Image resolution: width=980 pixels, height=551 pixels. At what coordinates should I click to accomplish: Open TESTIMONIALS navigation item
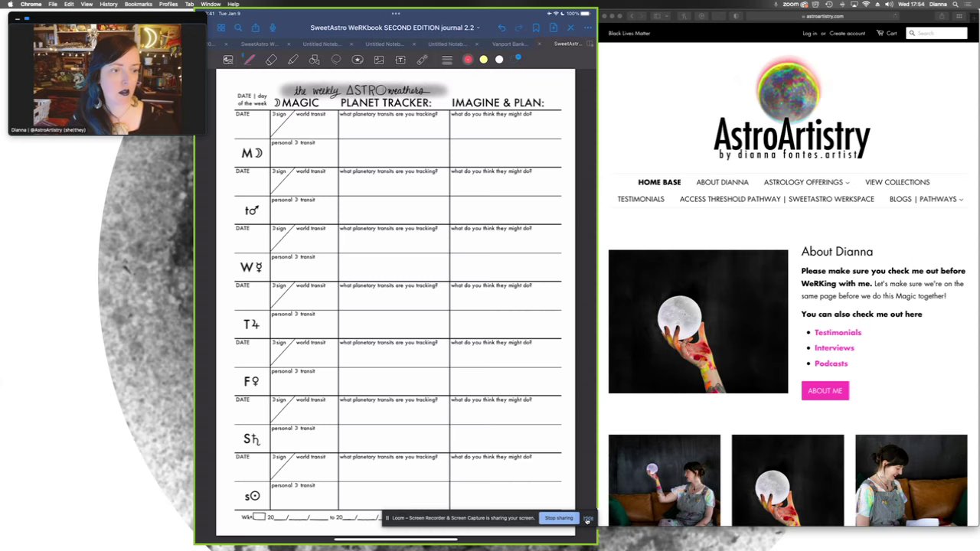641,199
